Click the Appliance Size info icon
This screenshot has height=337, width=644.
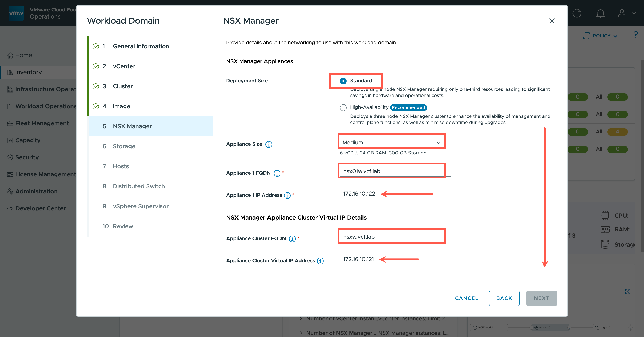269,144
